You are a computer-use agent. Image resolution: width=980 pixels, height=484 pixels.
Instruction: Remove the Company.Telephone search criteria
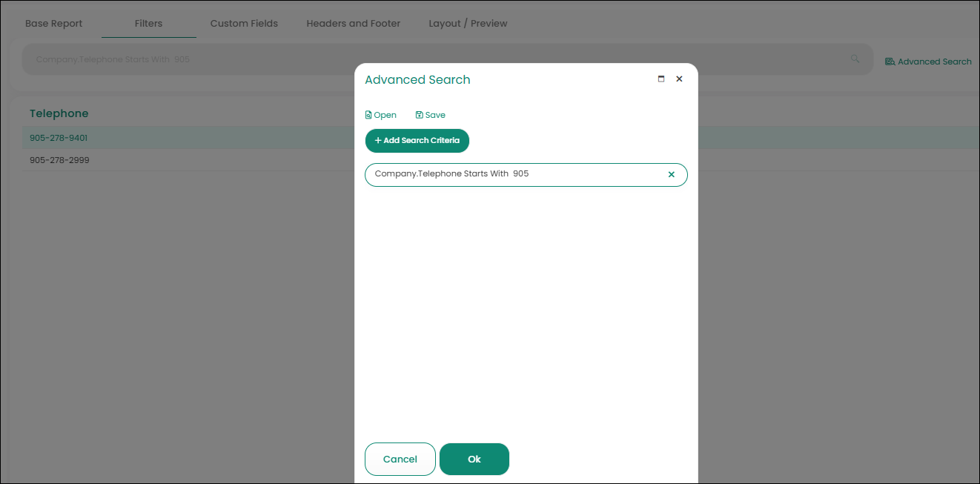tap(671, 175)
